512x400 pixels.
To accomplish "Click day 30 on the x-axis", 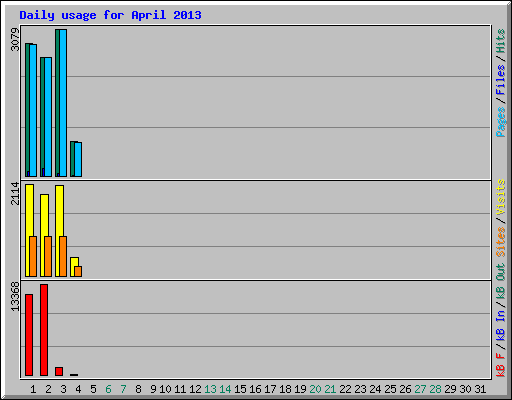I will click(465, 389).
